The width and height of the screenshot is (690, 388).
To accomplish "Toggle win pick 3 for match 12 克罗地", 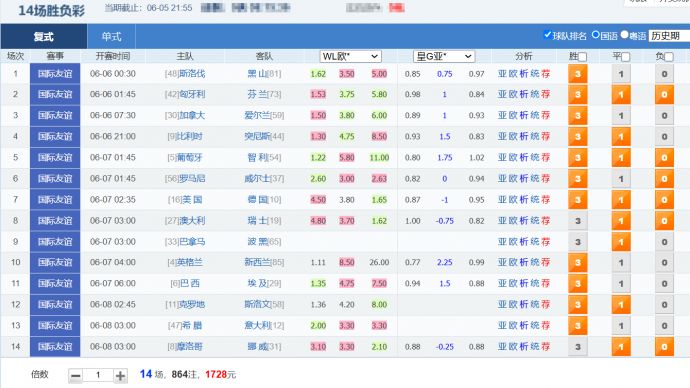I will (578, 305).
